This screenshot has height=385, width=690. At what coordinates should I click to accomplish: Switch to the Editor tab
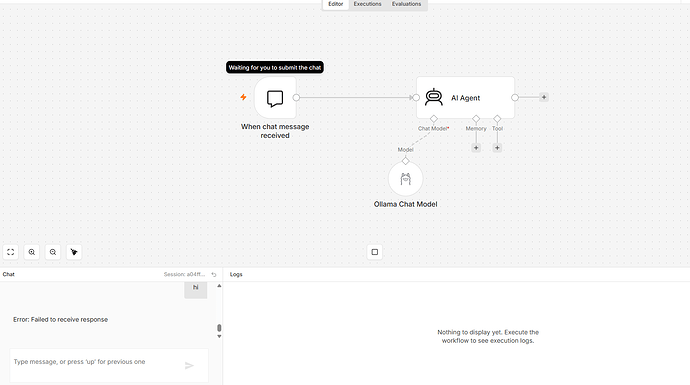coord(335,4)
